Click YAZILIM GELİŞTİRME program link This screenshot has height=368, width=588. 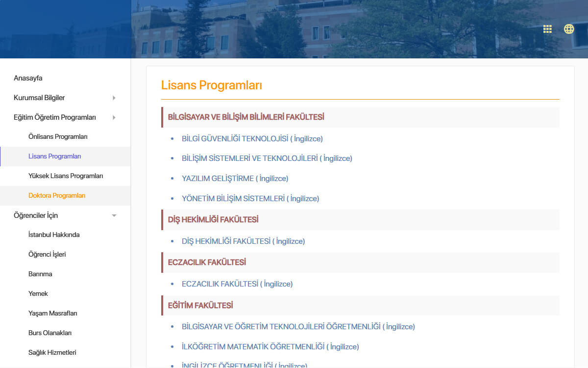click(x=235, y=179)
